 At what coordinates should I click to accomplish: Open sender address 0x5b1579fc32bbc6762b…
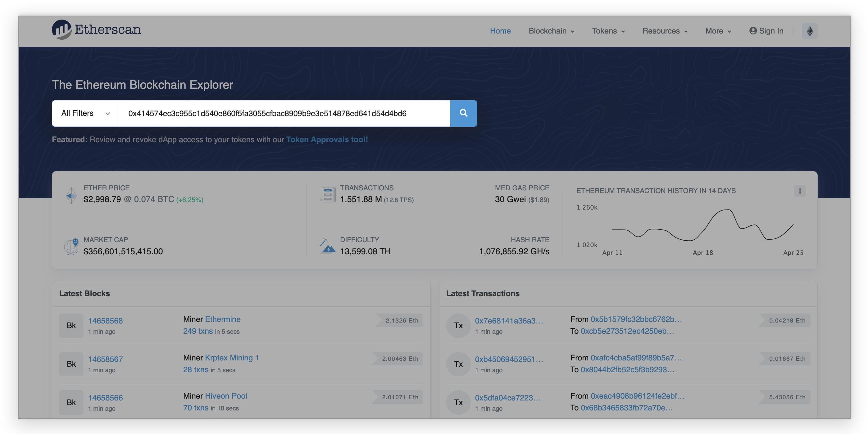click(x=636, y=319)
